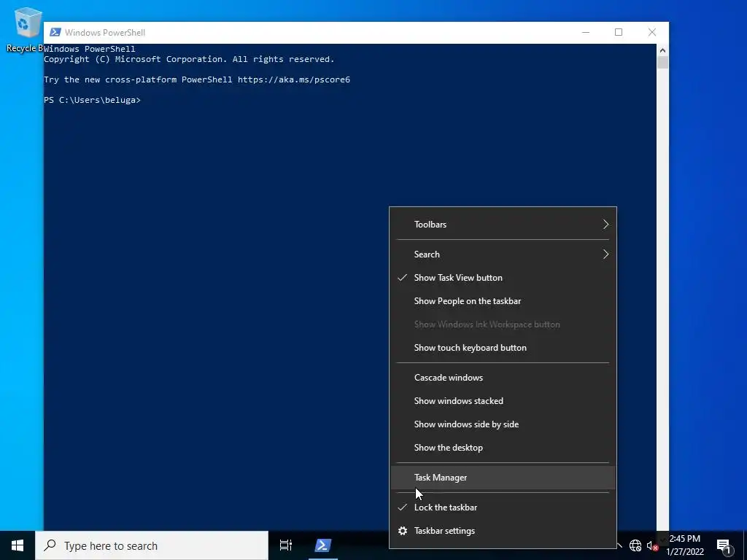Uncheck Show Task View button
The height and width of the screenshot is (560, 747).
[x=503, y=278]
